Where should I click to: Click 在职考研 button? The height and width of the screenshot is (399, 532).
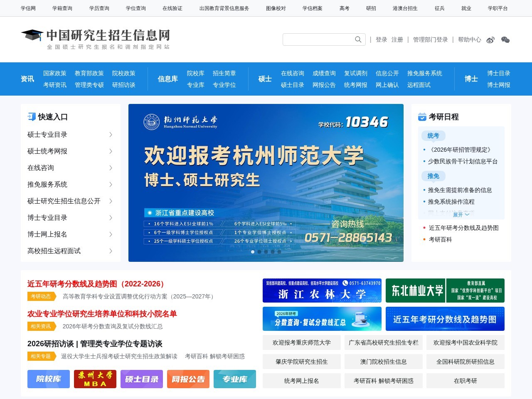(x=465, y=381)
